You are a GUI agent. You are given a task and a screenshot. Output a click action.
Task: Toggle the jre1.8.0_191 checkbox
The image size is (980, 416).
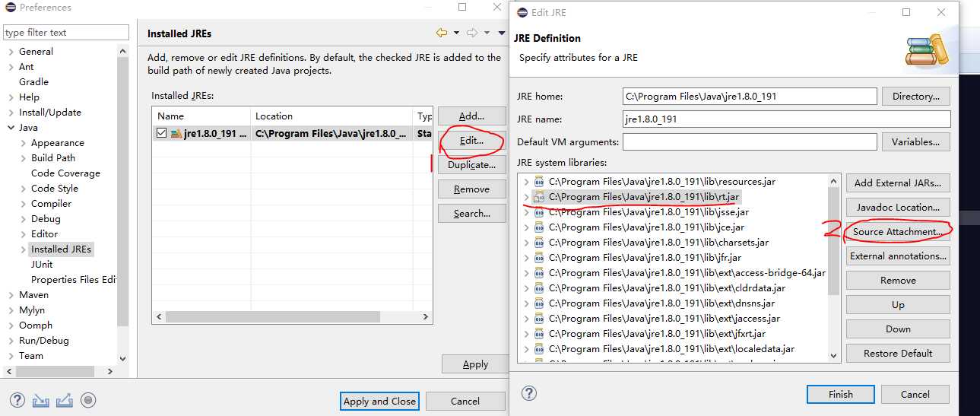pos(161,134)
